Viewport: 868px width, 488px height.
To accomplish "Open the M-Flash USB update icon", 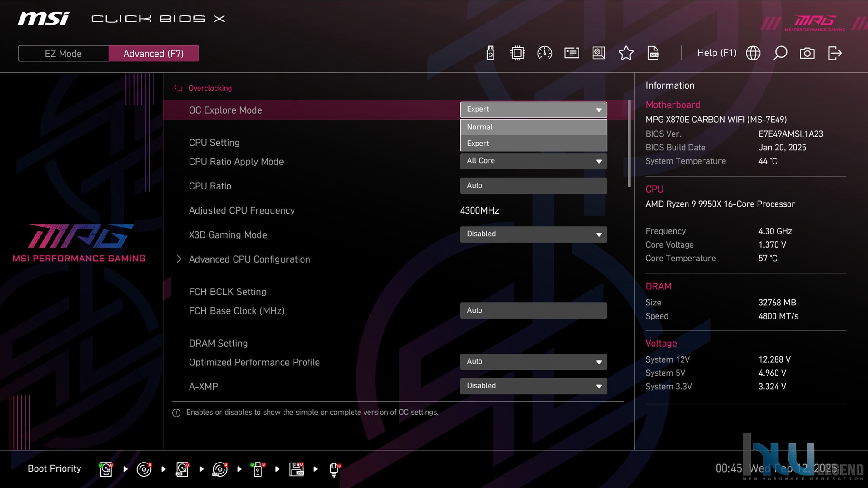I will coord(490,53).
